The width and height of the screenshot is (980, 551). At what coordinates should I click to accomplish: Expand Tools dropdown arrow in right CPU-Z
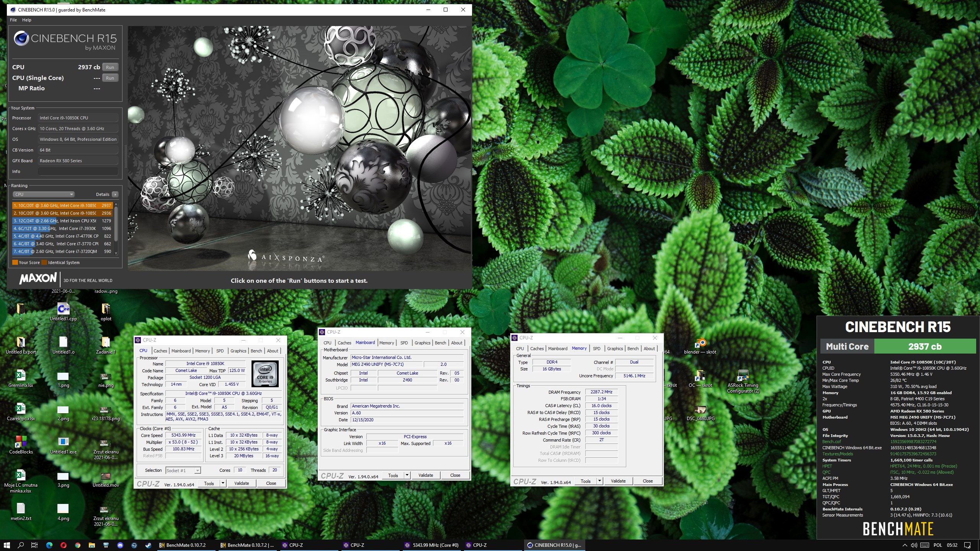[600, 481]
